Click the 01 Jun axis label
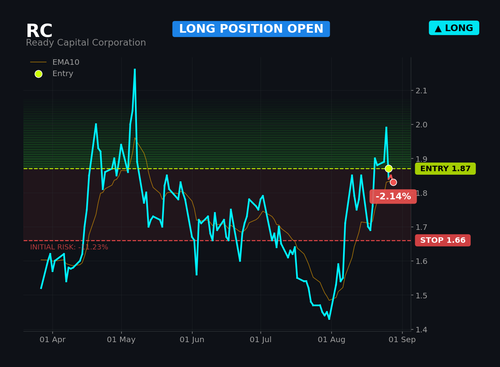500x367 pixels. point(192,340)
